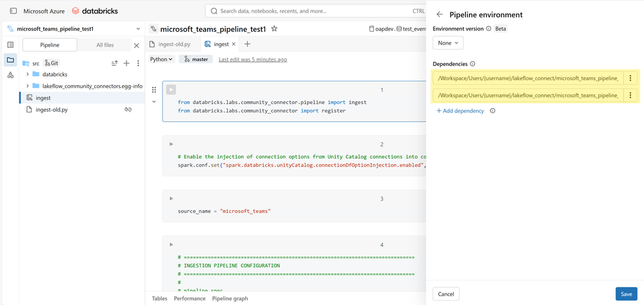The width and height of the screenshot is (644, 305).
Task: Open the Tables bottom tab
Action: click(x=159, y=299)
